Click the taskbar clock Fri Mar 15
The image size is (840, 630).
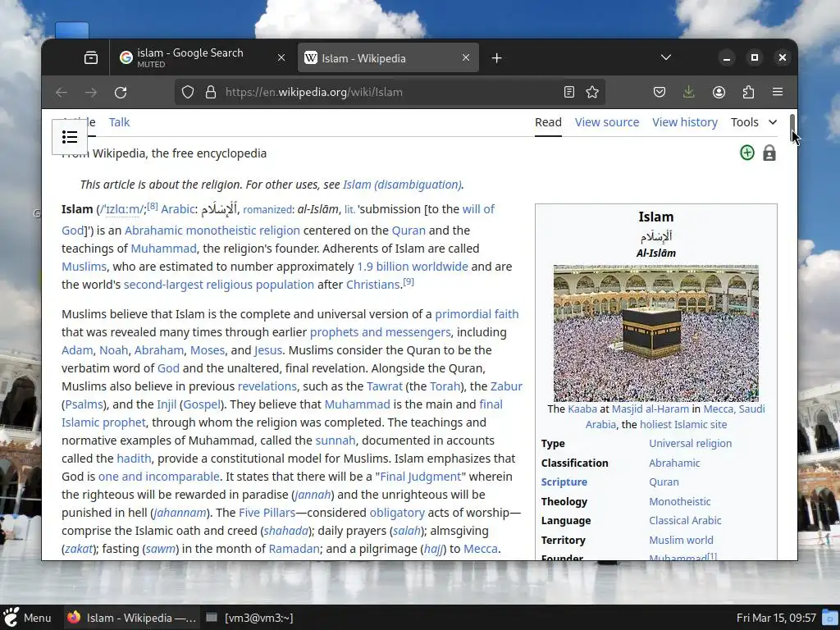776,618
